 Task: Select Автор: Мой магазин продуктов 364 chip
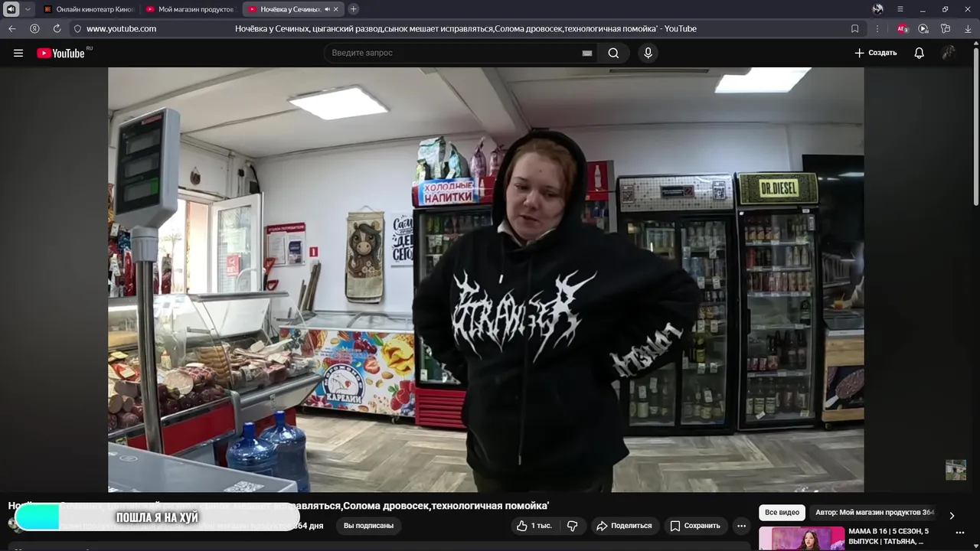[874, 513]
